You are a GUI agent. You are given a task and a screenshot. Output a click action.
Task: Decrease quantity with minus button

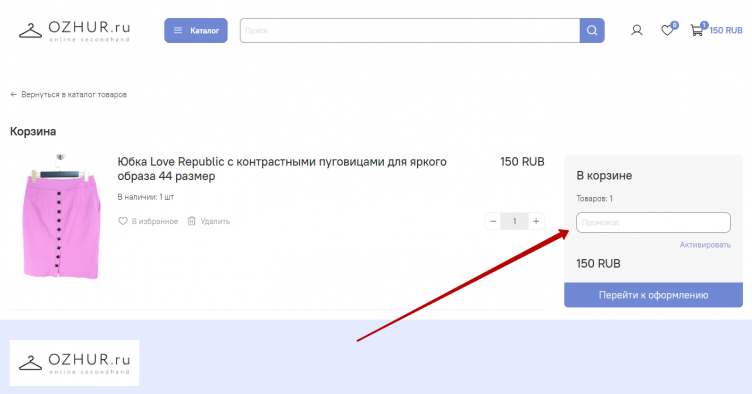[493, 221]
